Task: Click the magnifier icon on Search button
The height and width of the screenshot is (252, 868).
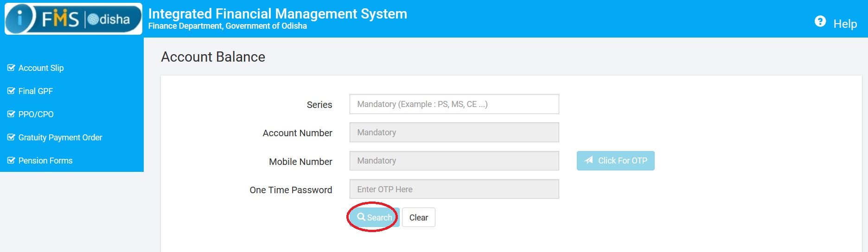Action: point(361,217)
